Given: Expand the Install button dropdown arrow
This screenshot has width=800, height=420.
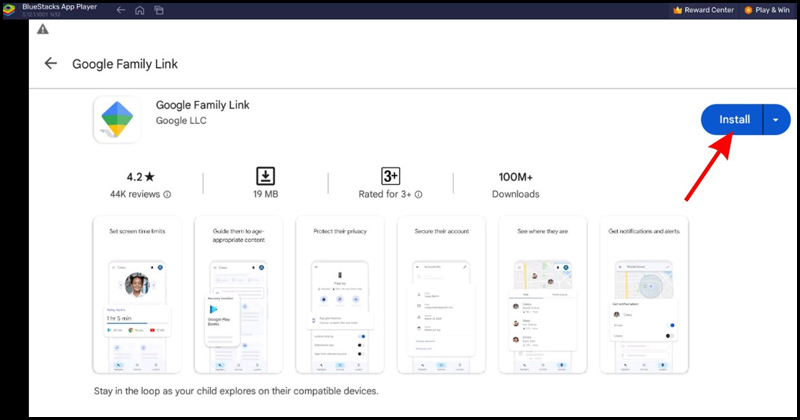Looking at the screenshot, I should coord(776,120).
